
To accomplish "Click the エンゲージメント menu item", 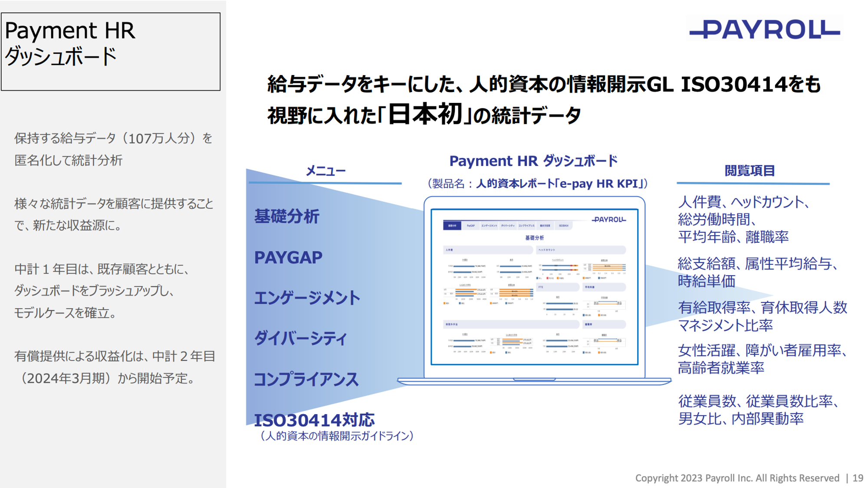I will point(307,298).
